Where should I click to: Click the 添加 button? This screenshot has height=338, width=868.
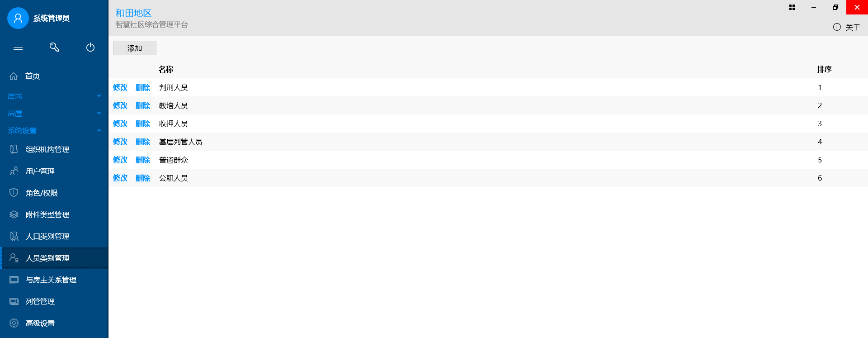pos(135,48)
